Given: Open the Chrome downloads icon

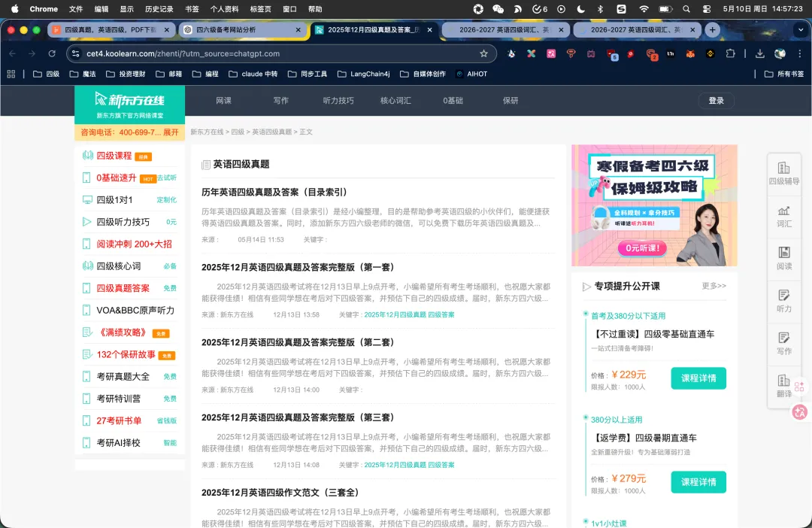Looking at the screenshot, I should (759, 53).
